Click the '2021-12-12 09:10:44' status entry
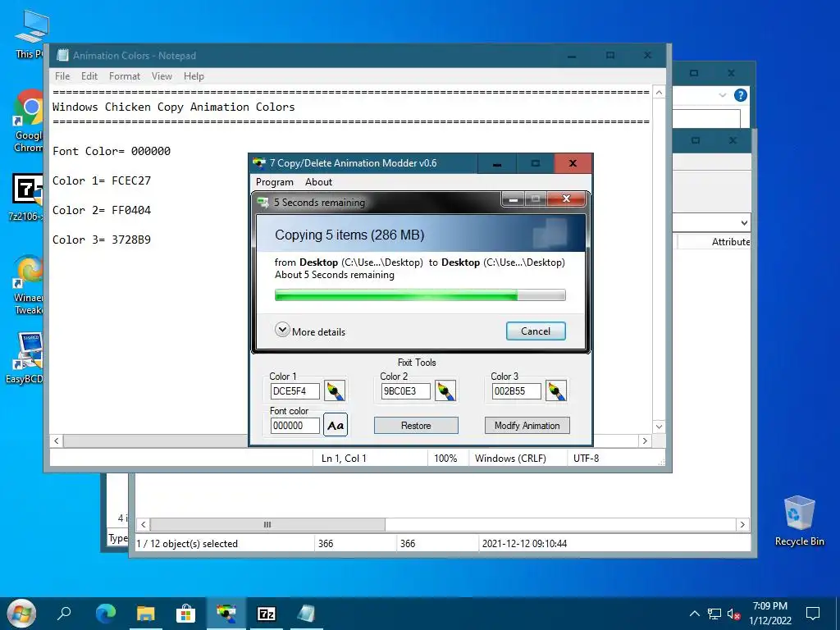 click(524, 544)
